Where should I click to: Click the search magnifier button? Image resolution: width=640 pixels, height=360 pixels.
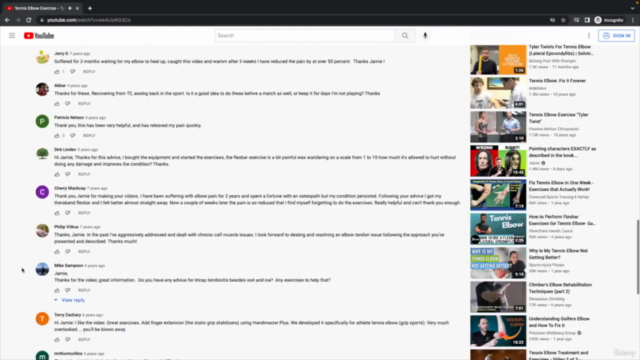[405, 36]
